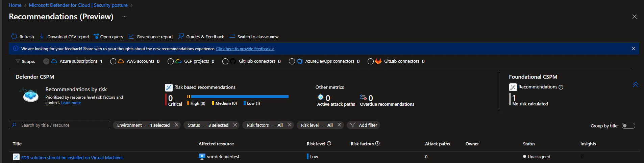Click Add filter button
The height and width of the screenshot is (163, 644).
tap(364, 125)
